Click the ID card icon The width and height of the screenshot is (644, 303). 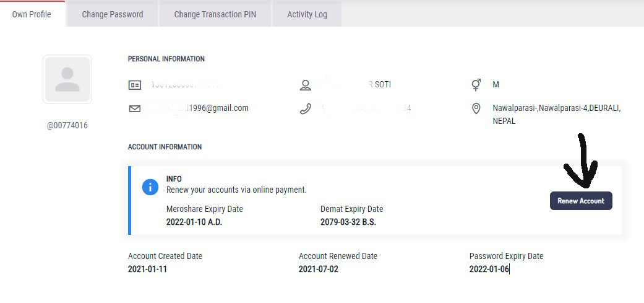[135, 85]
